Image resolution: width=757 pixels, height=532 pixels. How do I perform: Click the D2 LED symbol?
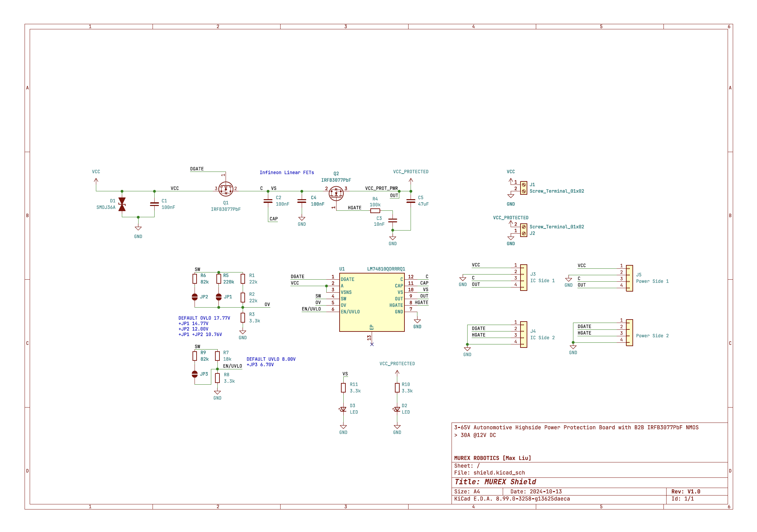pos(397,409)
